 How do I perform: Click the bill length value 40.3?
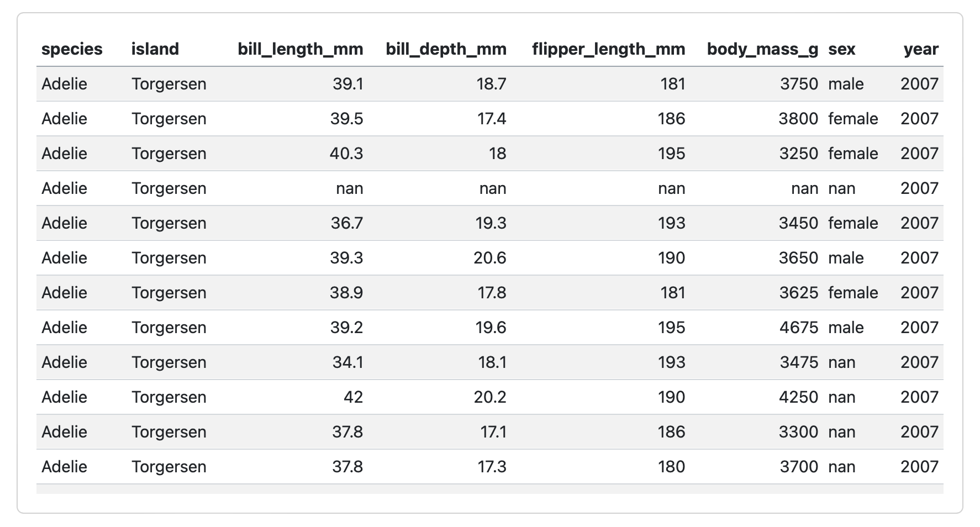pyautogui.click(x=347, y=154)
